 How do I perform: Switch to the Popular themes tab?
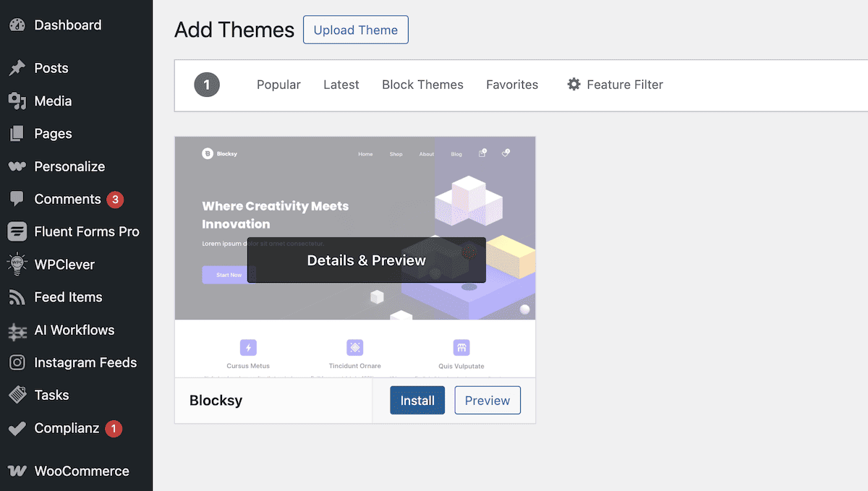(x=278, y=85)
